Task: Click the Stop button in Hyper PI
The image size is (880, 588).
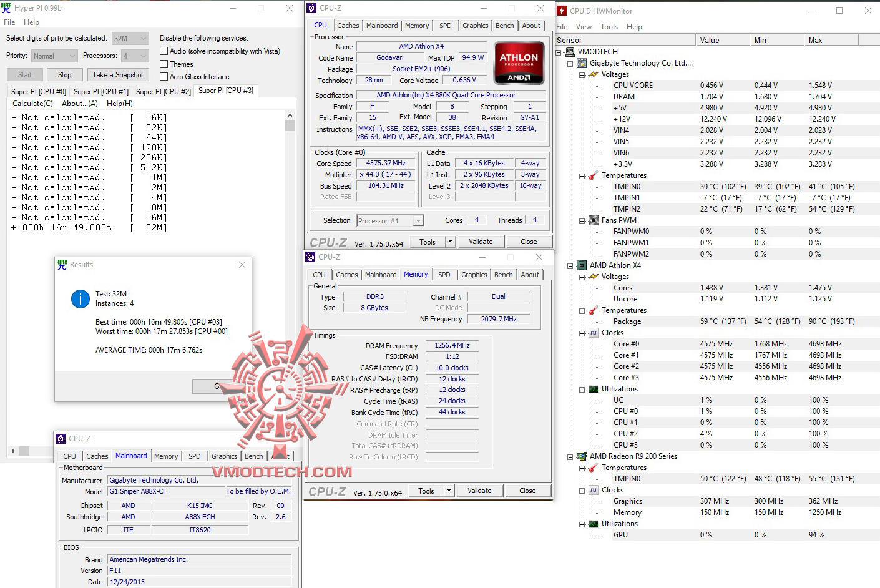Action: click(65, 75)
